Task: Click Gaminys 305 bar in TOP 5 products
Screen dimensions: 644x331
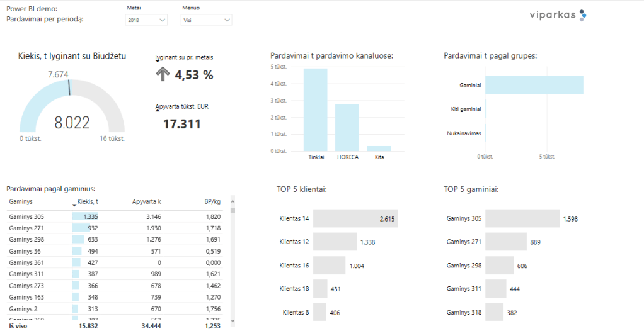Action: tap(522, 218)
